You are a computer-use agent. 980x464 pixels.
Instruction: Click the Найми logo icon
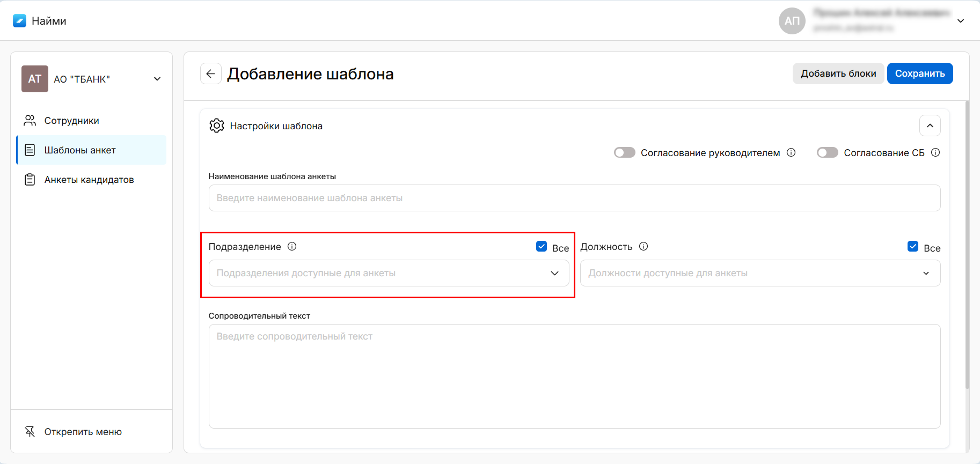[19, 21]
